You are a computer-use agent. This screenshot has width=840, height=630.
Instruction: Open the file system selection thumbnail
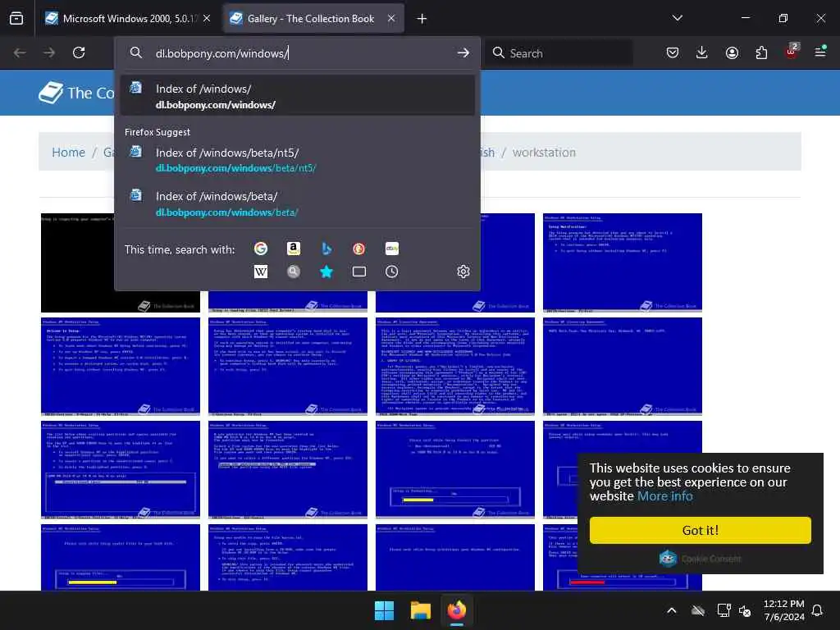click(x=288, y=470)
